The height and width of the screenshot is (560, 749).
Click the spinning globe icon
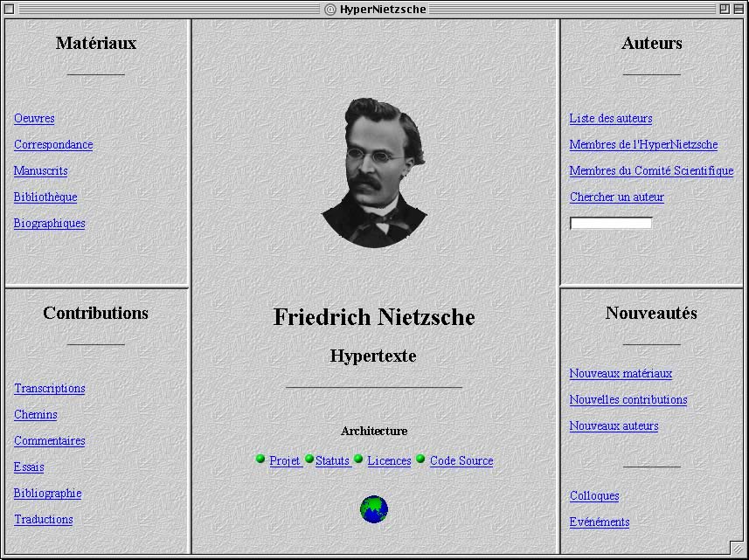coord(373,509)
